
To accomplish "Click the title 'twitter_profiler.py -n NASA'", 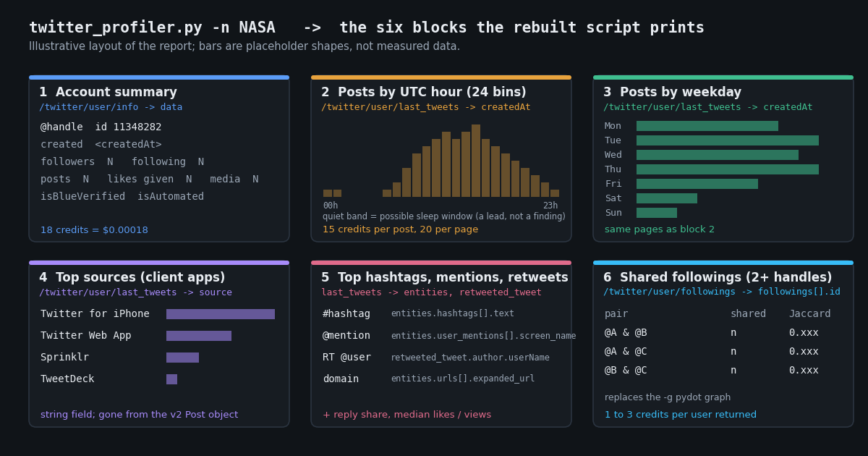I will 152,28.
